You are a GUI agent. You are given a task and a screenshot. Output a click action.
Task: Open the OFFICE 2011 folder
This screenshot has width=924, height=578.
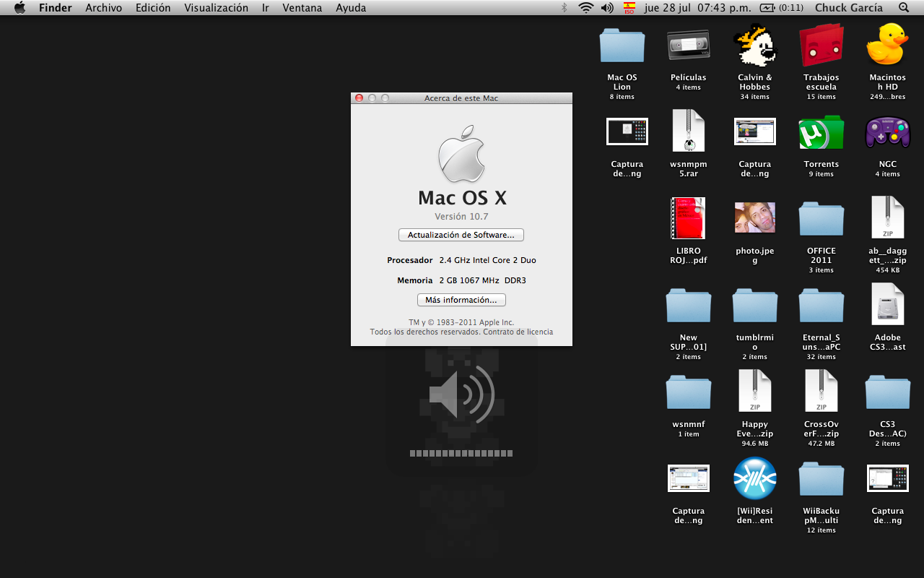pyautogui.click(x=821, y=219)
